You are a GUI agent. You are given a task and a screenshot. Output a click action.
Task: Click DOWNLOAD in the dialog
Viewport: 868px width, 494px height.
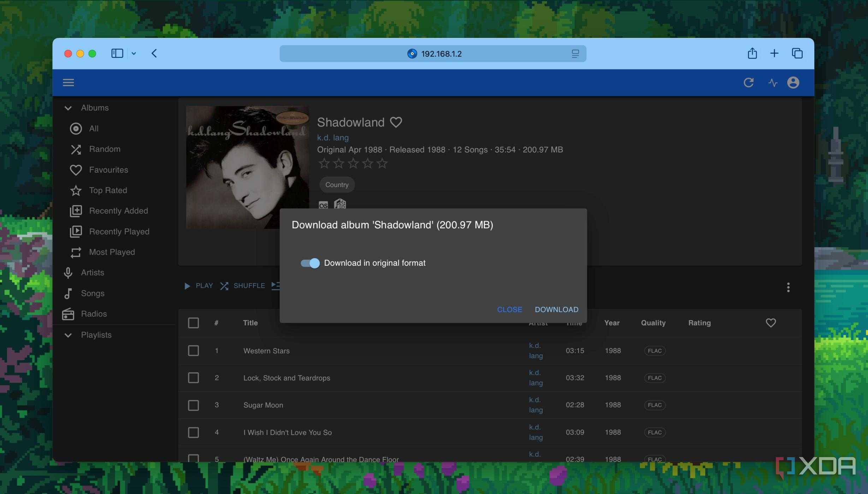[557, 309]
